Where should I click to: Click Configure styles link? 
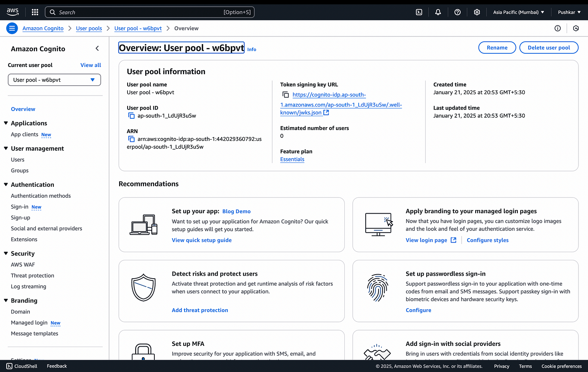coord(488,240)
